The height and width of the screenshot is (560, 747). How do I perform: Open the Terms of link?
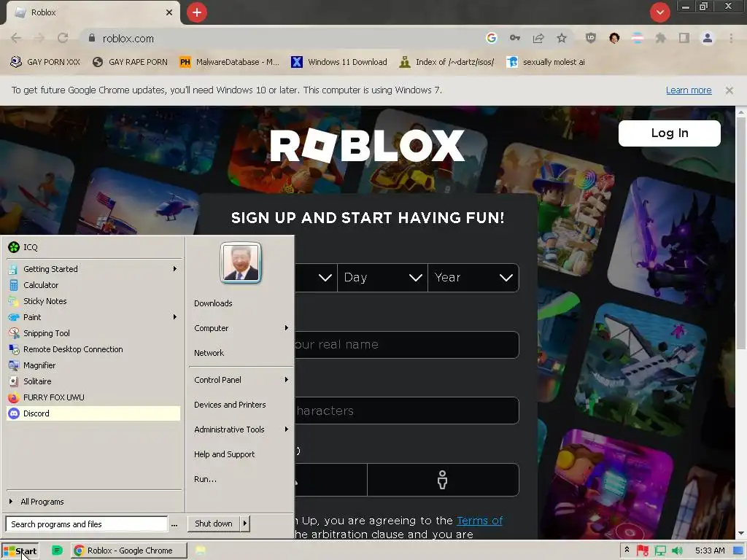[x=480, y=521]
